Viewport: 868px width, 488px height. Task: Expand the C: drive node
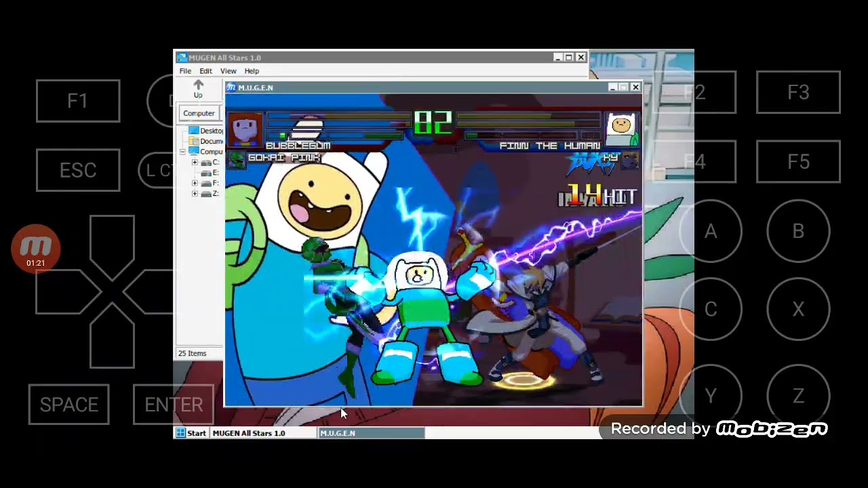click(195, 163)
